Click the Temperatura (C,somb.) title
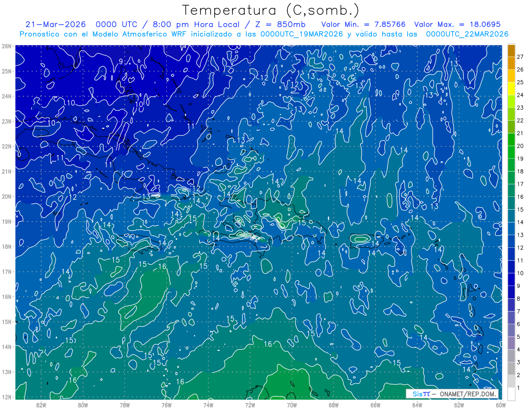 pos(270,10)
